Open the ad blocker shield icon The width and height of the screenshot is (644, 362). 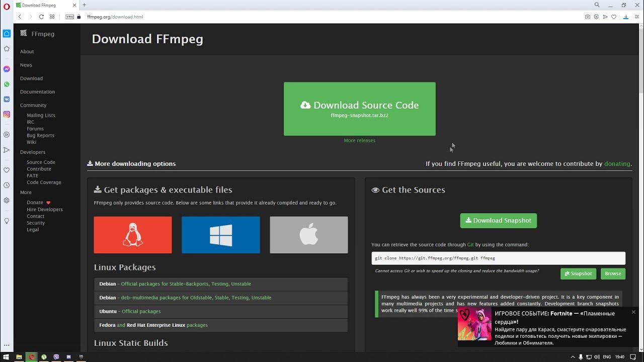tap(596, 17)
